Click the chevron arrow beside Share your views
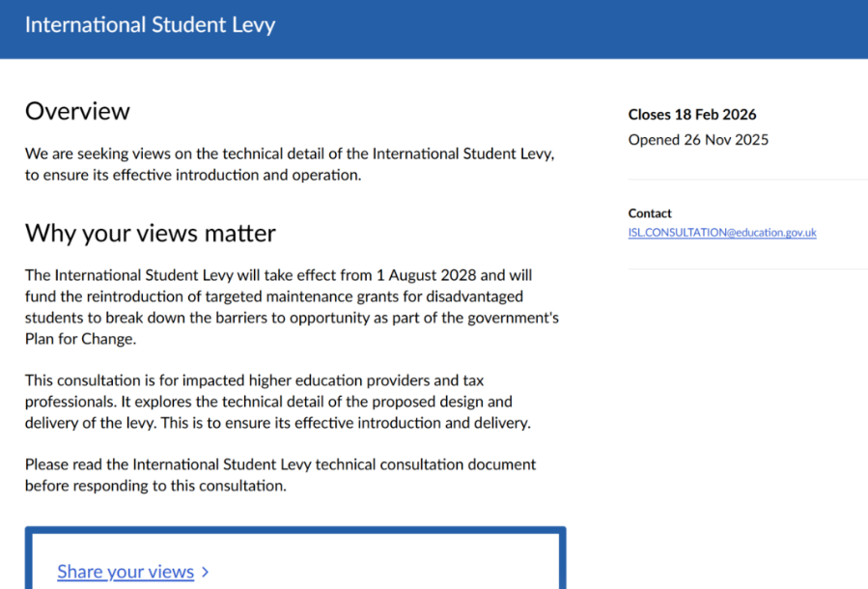 (x=206, y=573)
